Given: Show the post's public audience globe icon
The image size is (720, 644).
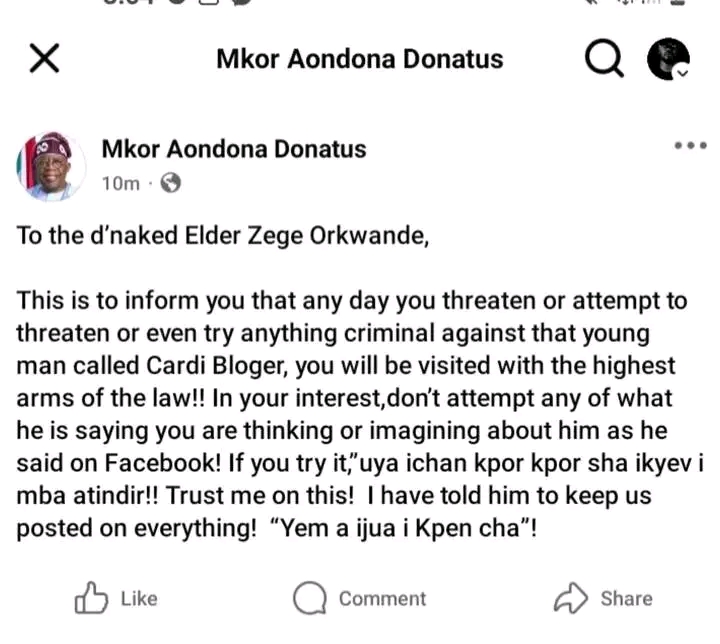Looking at the screenshot, I should point(170,183).
